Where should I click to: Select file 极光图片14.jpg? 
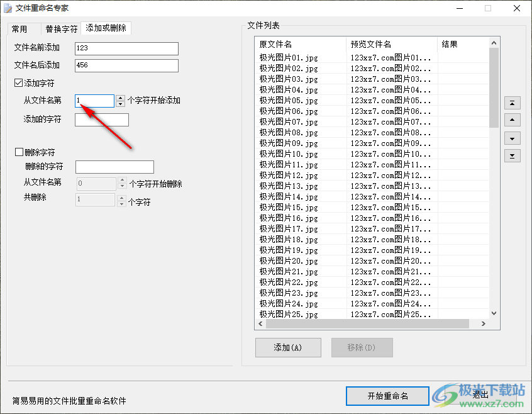pyautogui.click(x=289, y=197)
